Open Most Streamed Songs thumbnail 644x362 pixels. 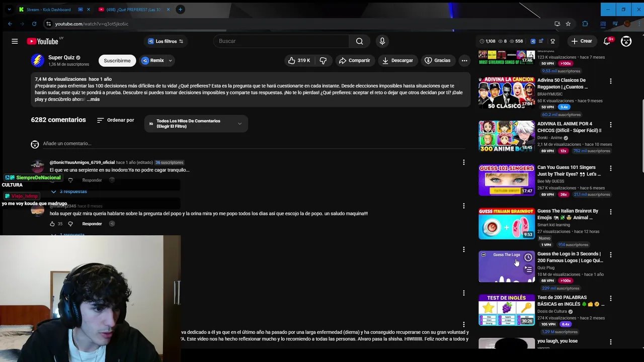(x=507, y=57)
